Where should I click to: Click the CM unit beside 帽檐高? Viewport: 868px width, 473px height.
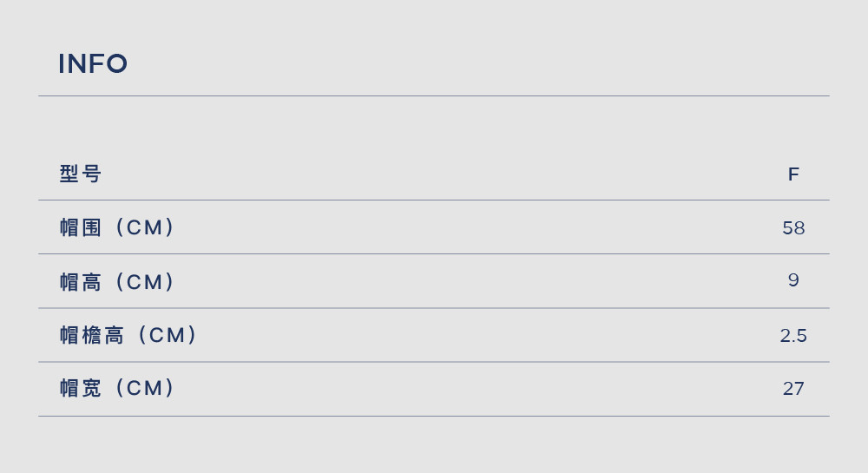(167, 335)
